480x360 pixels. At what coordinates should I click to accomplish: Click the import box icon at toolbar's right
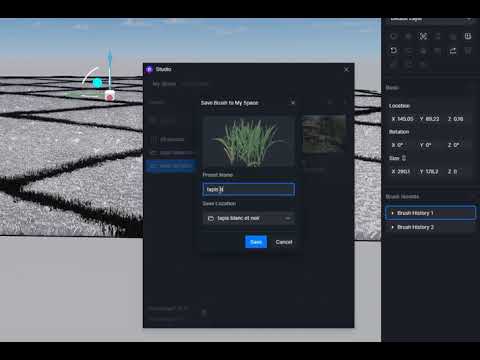tap(468, 36)
